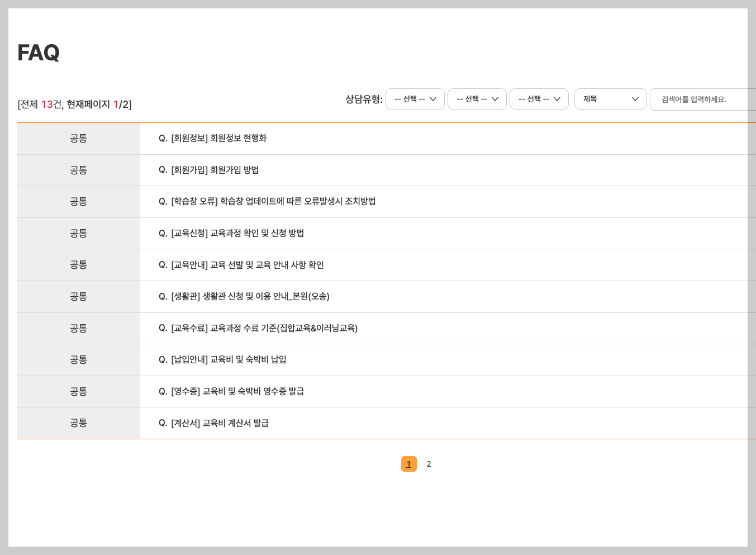Click the chevron on the third 선택 box
Viewport: 756px width, 555px height.
click(x=557, y=99)
